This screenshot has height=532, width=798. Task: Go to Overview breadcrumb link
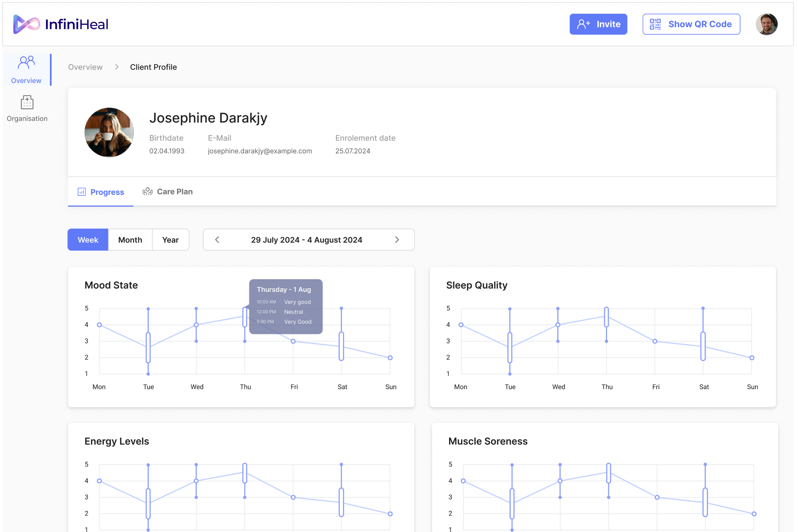[85, 67]
